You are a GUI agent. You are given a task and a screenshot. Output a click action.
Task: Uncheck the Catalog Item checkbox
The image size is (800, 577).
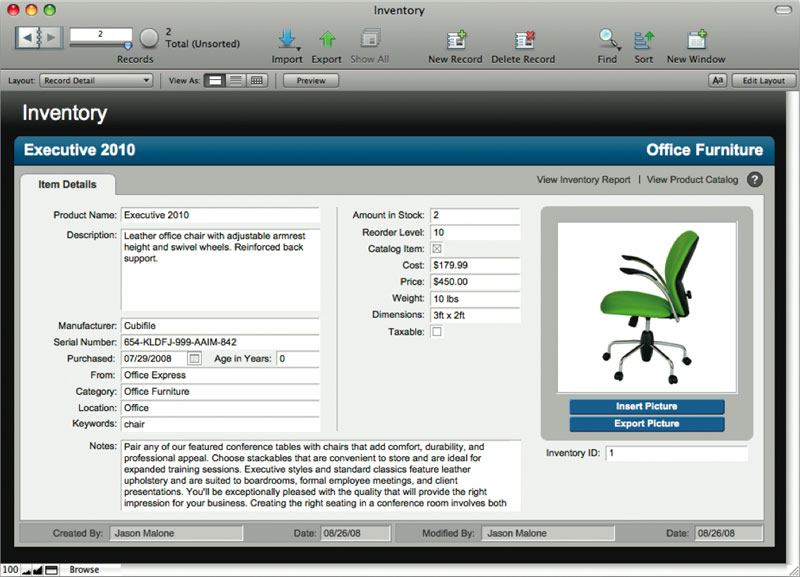tap(436, 248)
